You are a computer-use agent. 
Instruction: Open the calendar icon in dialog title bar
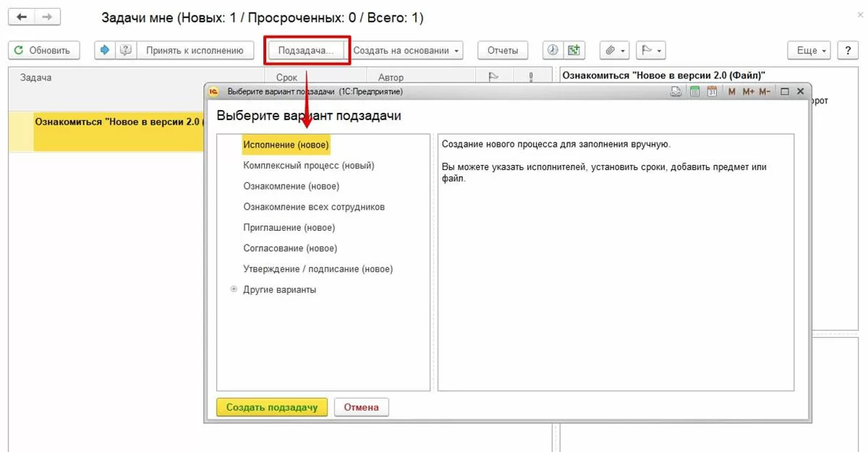712,92
